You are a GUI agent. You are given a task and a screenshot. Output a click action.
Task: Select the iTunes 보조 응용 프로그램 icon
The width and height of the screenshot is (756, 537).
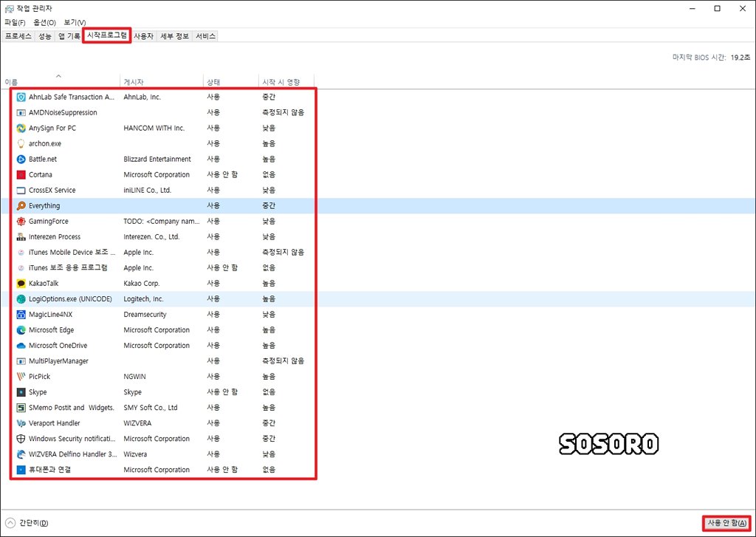(x=21, y=268)
